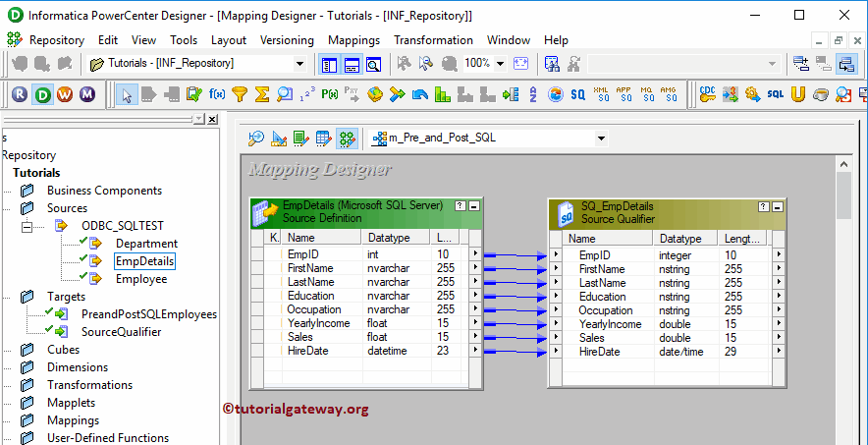Open the Transformation menu
Screen dimensions: 868x445
tap(433, 40)
